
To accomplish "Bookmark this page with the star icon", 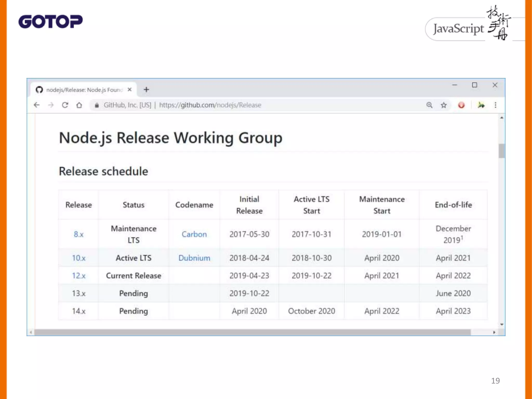I will click(444, 105).
